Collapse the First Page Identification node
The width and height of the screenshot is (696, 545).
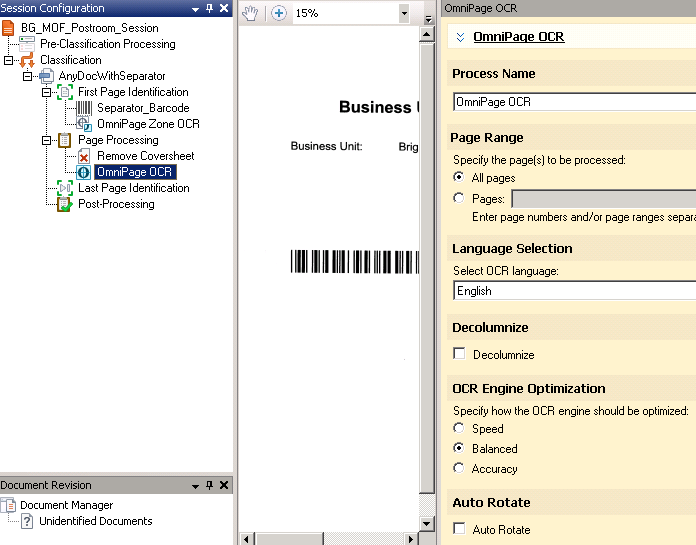pyautogui.click(x=46, y=92)
